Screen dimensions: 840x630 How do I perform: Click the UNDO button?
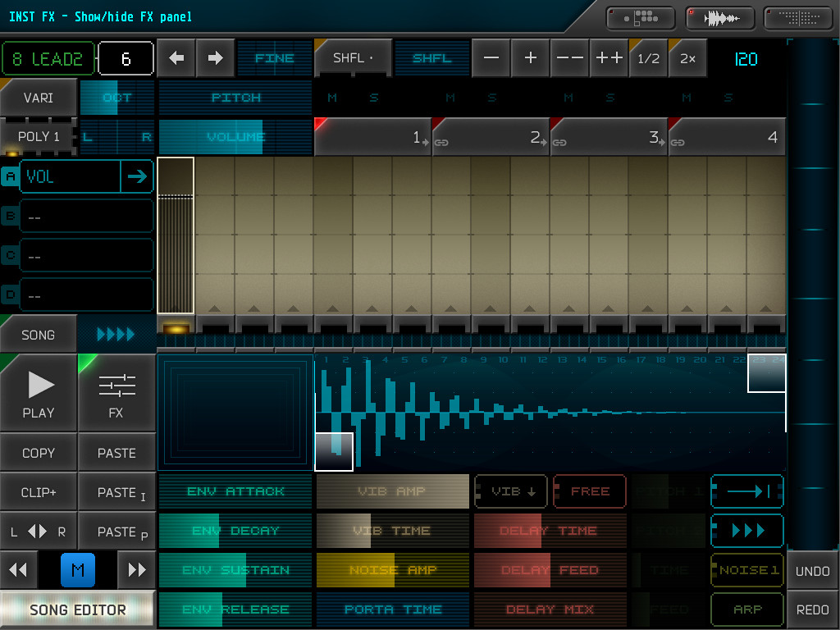pos(812,570)
